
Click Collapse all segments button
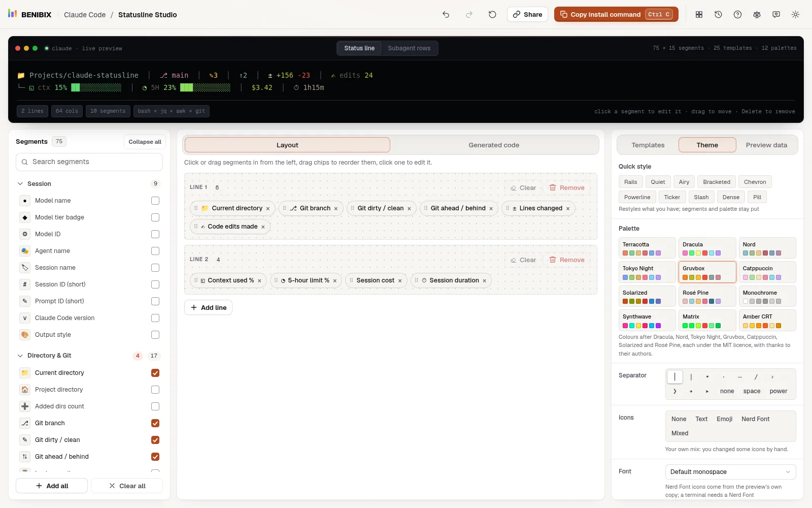coord(145,142)
